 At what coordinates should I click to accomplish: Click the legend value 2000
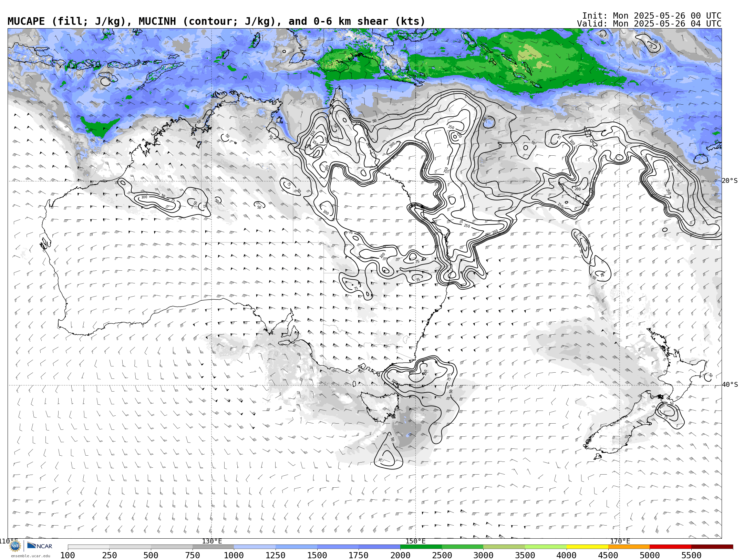point(400,555)
